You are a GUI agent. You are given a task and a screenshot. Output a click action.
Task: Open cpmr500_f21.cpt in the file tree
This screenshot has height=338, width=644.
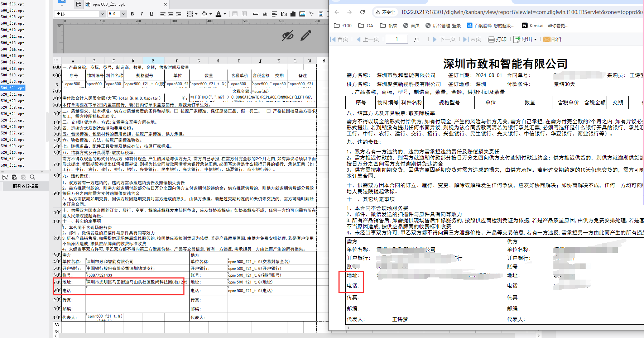click(x=13, y=88)
